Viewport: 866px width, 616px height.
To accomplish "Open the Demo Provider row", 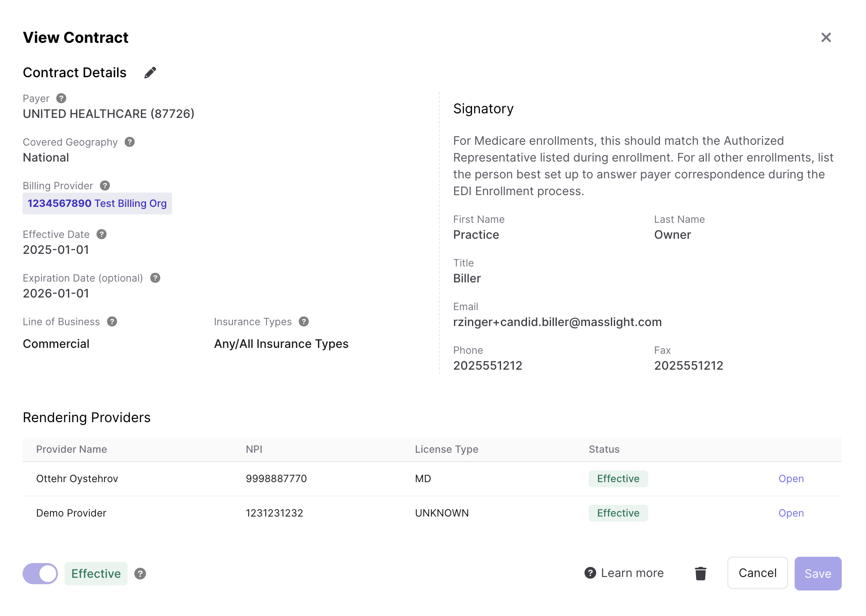I will tap(791, 513).
